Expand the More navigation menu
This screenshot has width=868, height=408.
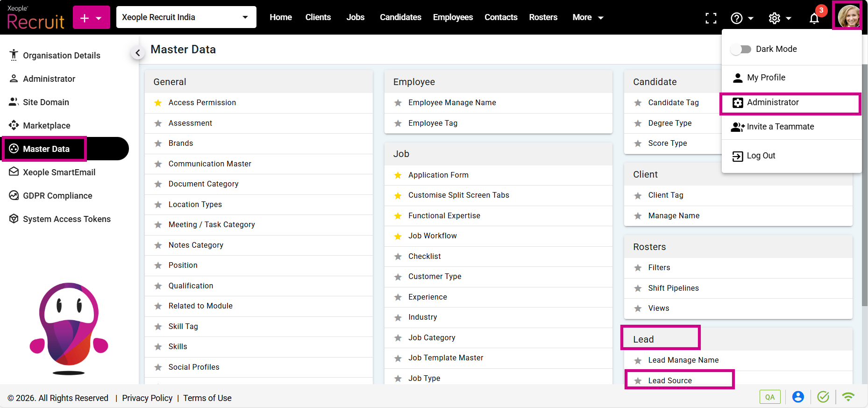(x=587, y=17)
